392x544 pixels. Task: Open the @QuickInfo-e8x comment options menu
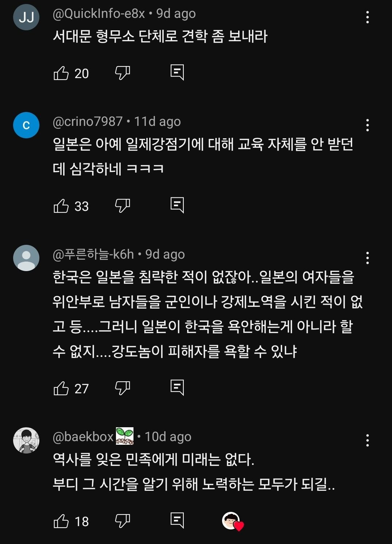(x=367, y=17)
